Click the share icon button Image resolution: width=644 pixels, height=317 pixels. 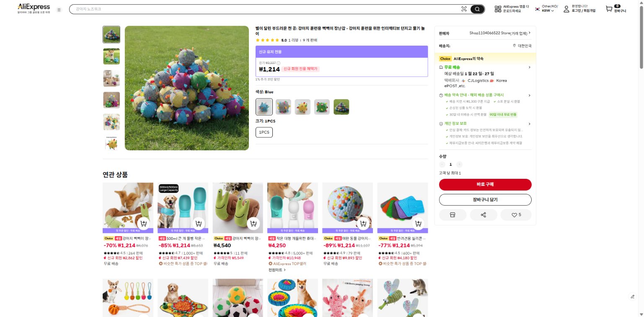484,215
